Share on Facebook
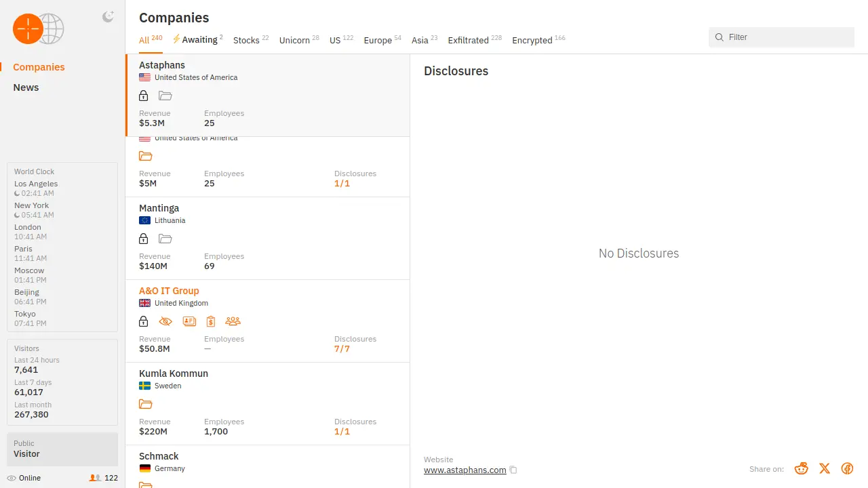Viewport: 868px width, 488px height. [847, 468]
